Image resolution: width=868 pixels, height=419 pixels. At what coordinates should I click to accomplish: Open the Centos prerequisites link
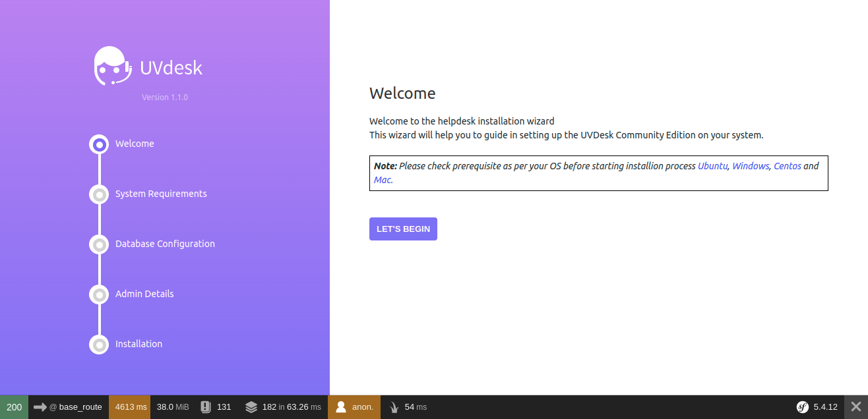coord(787,165)
